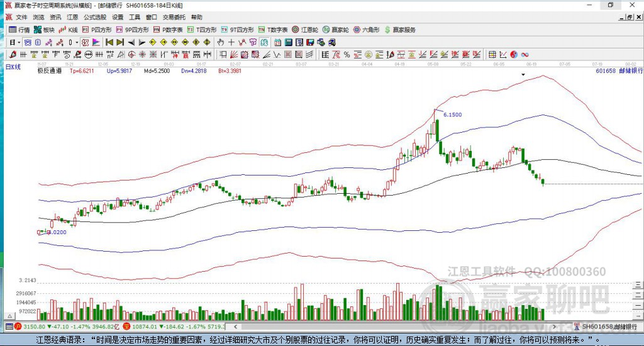This screenshot has width=644, height=346.
Task: Click the black right arrow icon
Action: (x=142, y=42)
